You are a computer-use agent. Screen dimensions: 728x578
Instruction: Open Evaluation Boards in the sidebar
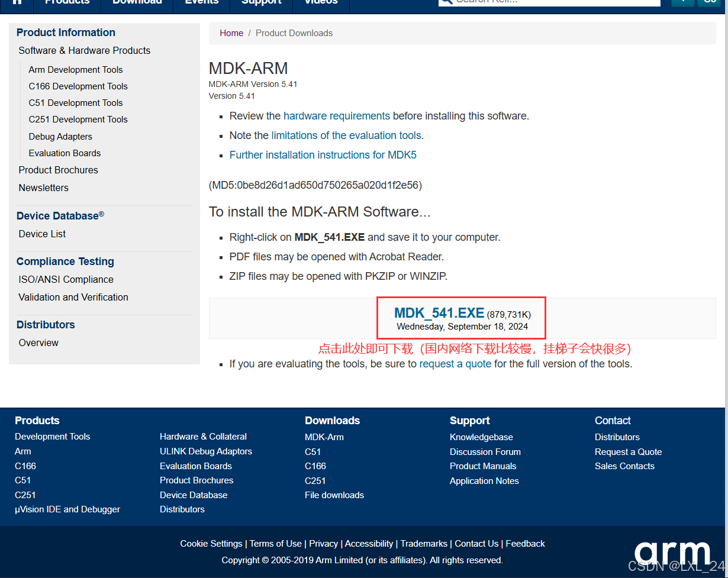pos(65,153)
